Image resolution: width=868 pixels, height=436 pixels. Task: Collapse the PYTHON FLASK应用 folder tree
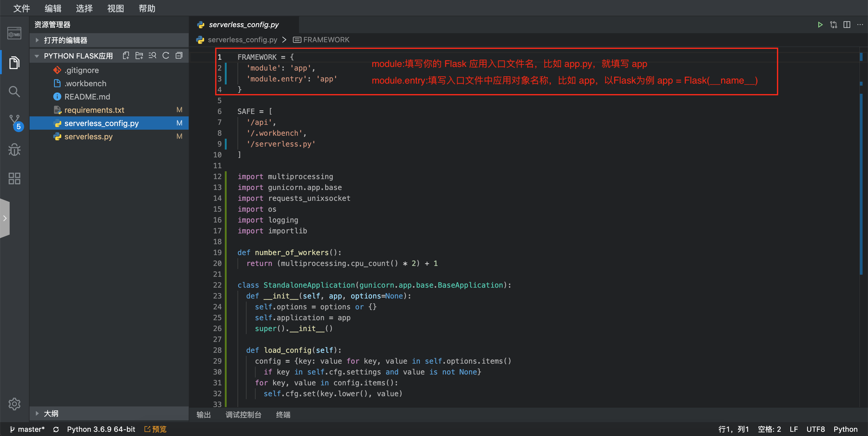point(37,56)
